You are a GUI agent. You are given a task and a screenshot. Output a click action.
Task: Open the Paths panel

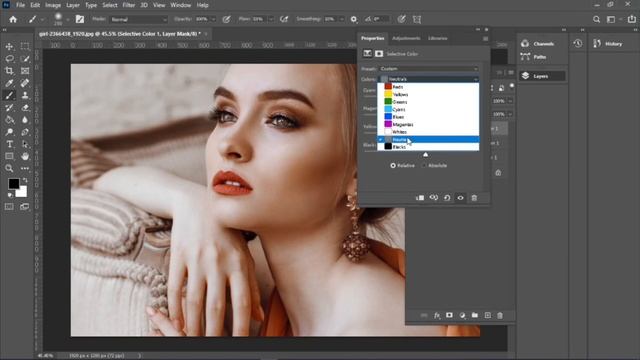[x=534, y=57]
